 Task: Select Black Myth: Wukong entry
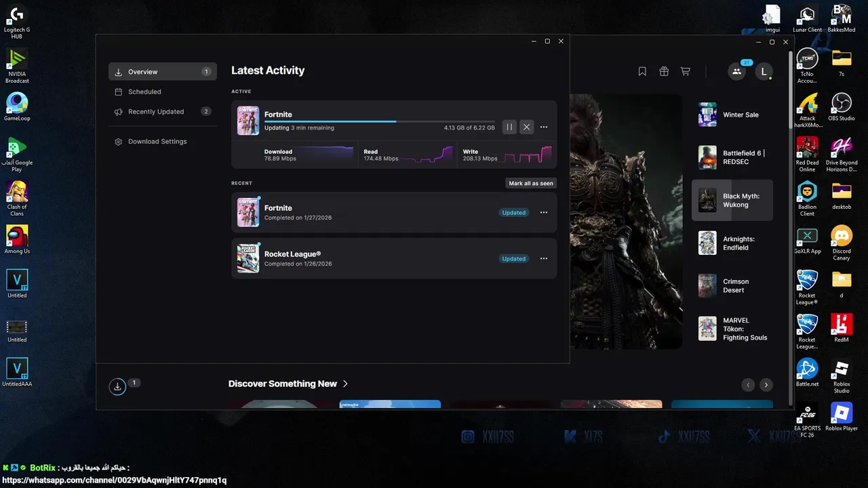pyautogui.click(x=732, y=200)
